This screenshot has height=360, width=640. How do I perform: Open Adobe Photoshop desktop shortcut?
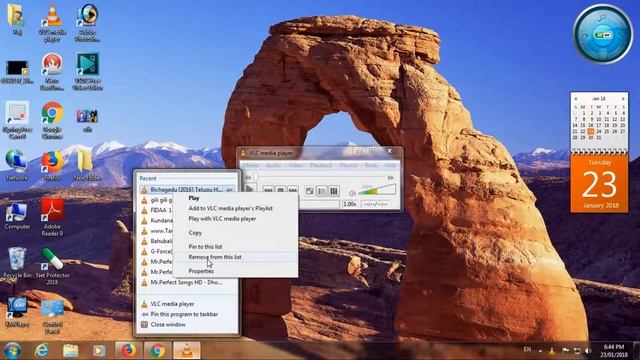coord(87,24)
